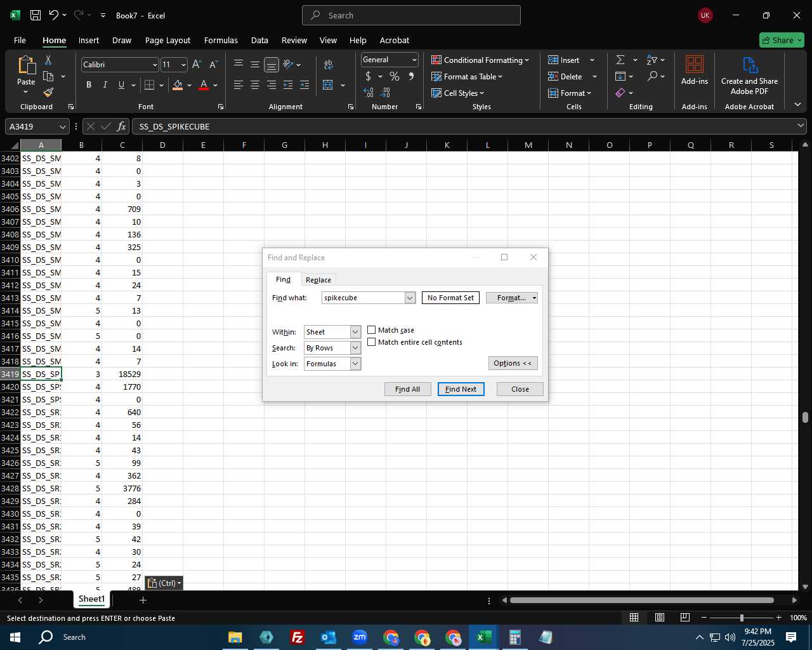Click Decrease Font Size icon
The width and height of the screenshot is (812, 650).
click(x=213, y=65)
